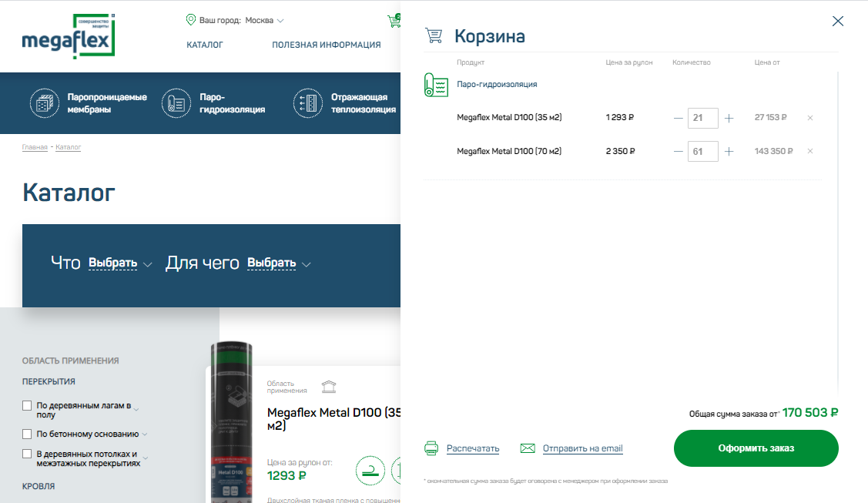Image resolution: width=868 pixels, height=503 pixels.
Task: Check По деревянным лагам в полу
Action: click(26, 406)
